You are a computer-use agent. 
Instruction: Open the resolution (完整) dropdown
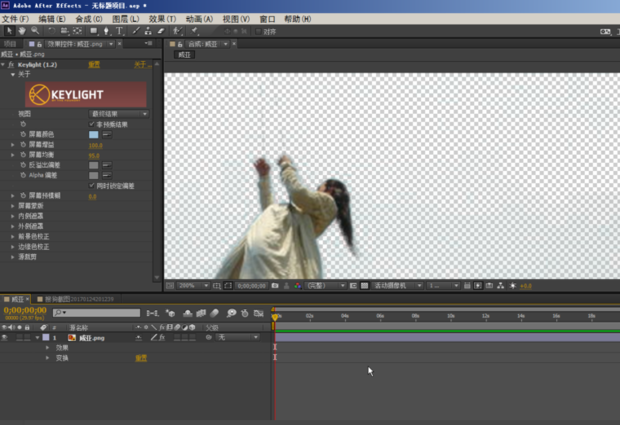[326, 285]
